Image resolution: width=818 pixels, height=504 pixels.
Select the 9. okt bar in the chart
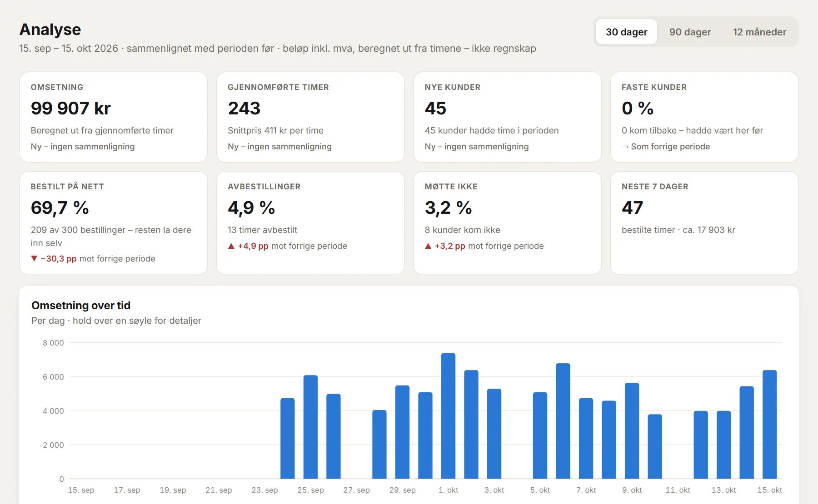click(x=632, y=431)
